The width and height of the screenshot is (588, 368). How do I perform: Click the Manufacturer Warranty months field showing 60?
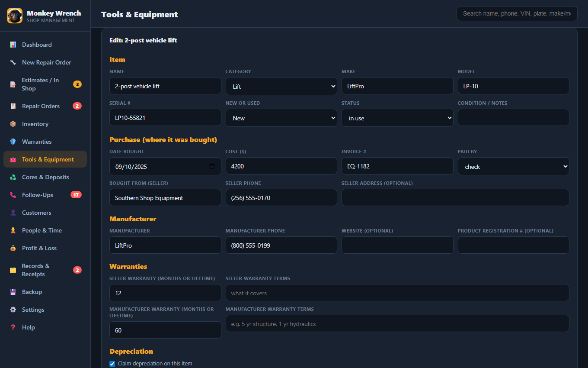coord(165,330)
